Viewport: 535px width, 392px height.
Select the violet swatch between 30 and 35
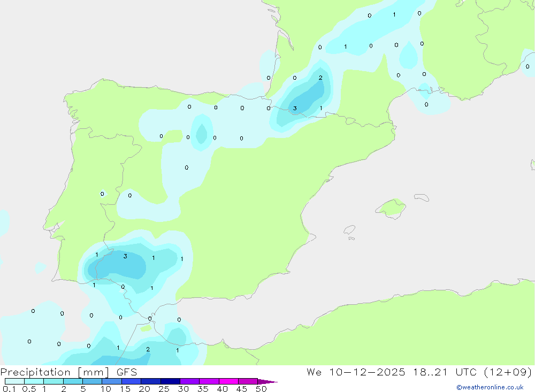(190, 381)
